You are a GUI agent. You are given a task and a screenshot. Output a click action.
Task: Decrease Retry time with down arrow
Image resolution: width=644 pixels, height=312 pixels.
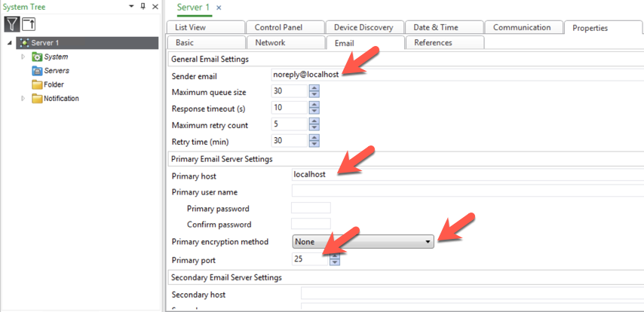click(x=314, y=144)
